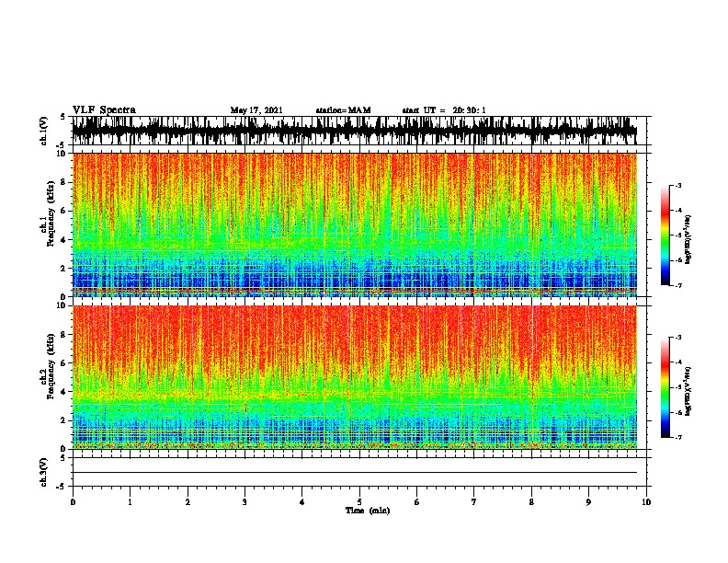Click the time axis tick label '5'

tap(359, 502)
